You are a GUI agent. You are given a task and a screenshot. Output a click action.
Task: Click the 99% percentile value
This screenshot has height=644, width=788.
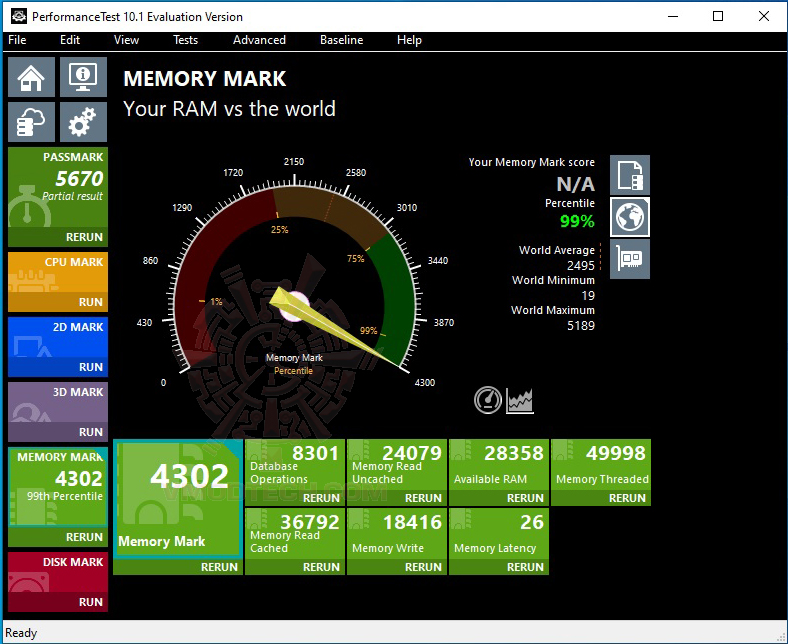[x=577, y=221]
